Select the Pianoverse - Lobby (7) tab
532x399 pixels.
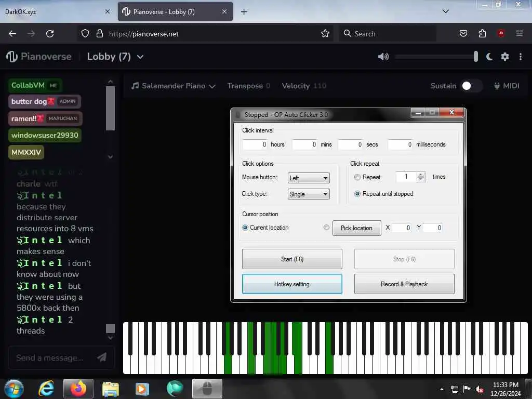pyautogui.click(x=175, y=11)
